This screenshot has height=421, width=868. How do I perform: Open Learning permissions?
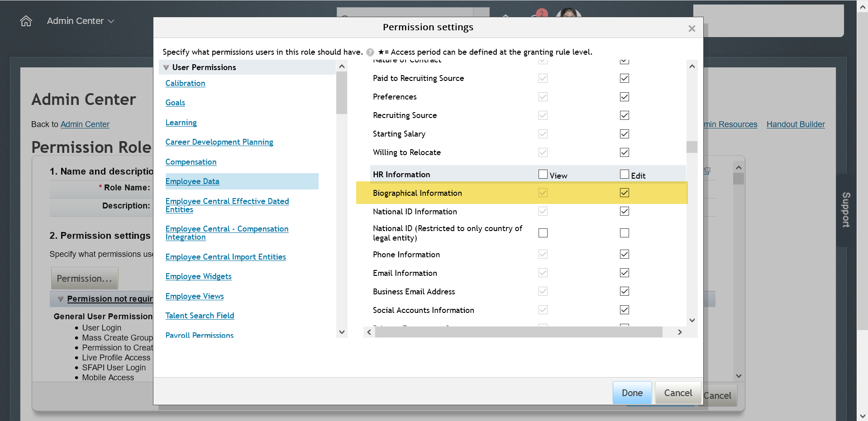click(x=181, y=123)
